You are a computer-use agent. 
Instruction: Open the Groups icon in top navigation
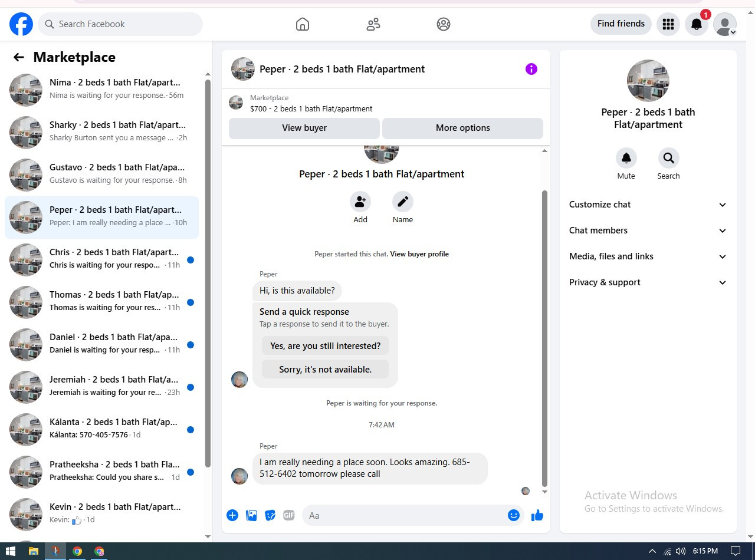[444, 24]
